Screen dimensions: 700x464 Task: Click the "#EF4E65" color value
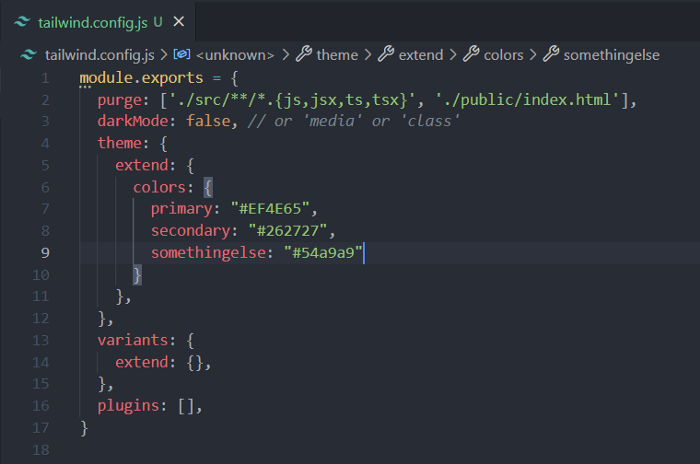point(270,209)
